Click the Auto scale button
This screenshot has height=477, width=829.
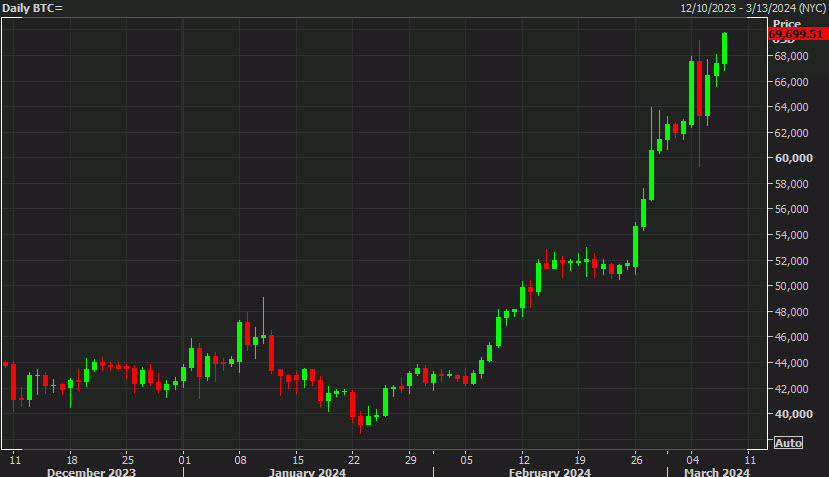[x=788, y=443]
